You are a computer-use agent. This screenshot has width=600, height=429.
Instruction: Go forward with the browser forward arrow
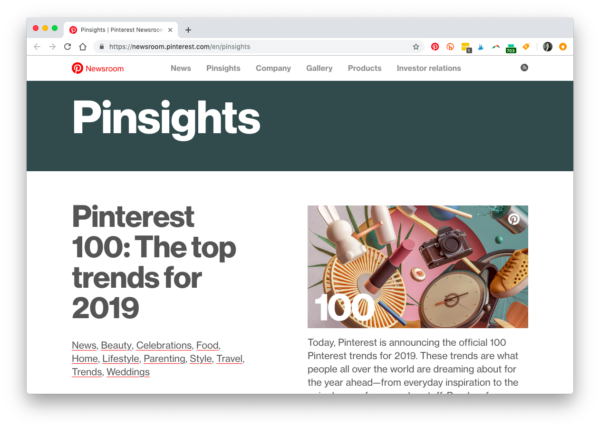pos(52,47)
